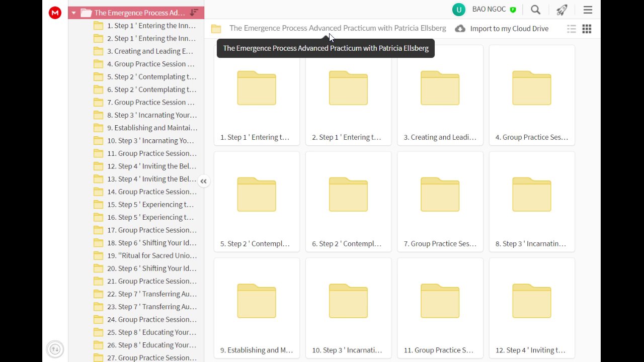Click the breadcrumb folder icon
Image resolution: width=644 pixels, height=362 pixels.
(x=216, y=29)
